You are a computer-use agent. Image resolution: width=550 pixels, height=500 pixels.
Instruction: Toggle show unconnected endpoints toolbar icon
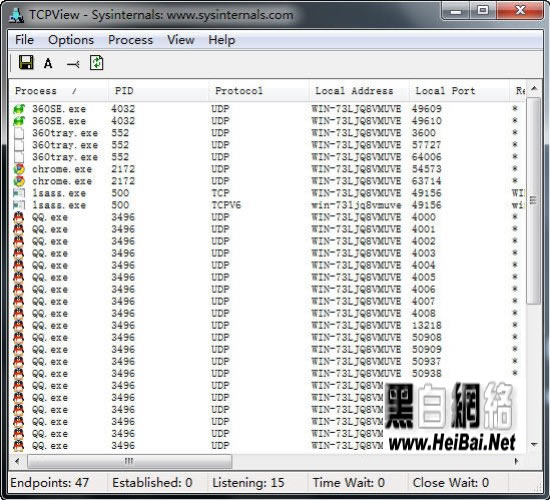[x=73, y=64]
